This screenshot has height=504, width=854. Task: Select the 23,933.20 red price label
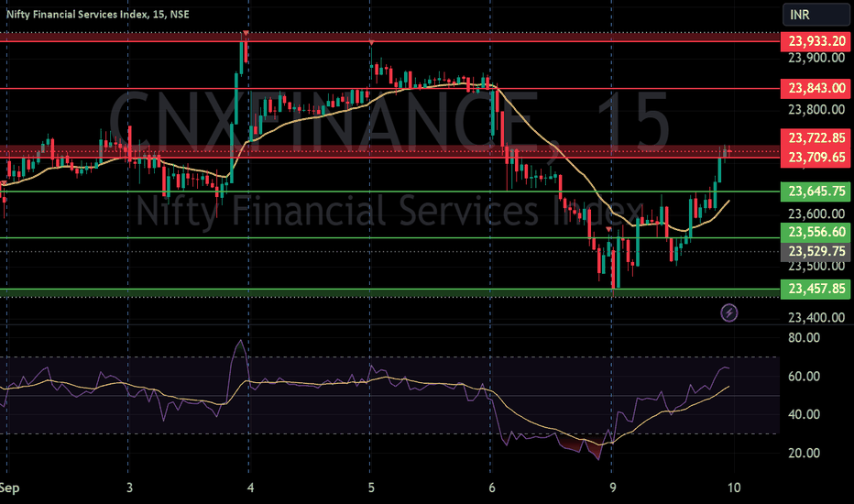point(816,41)
